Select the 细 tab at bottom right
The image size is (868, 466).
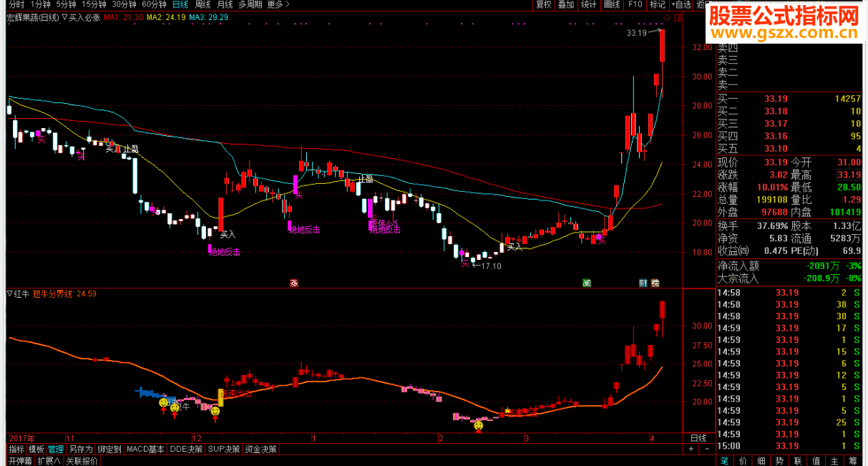tap(761, 460)
